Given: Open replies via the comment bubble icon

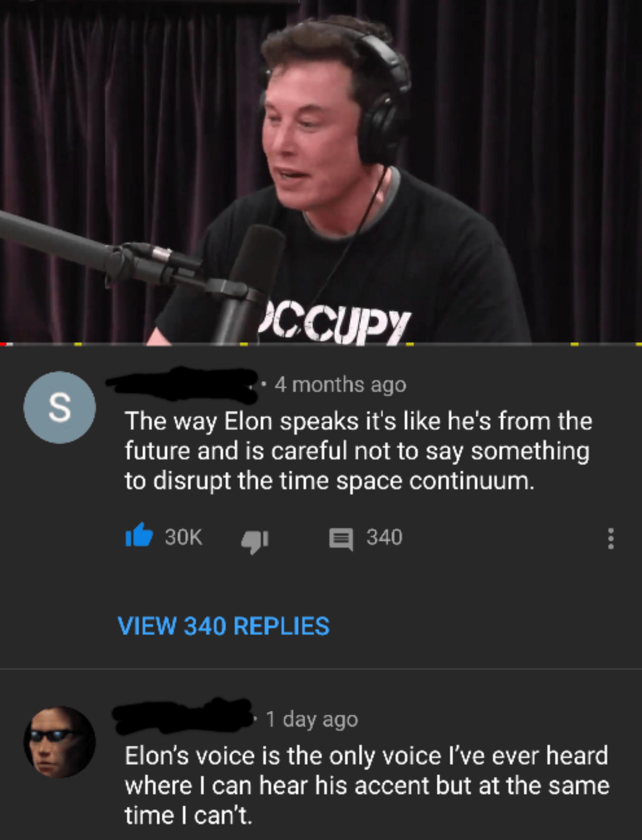Looking at the screenshot, I should [341, 539].
